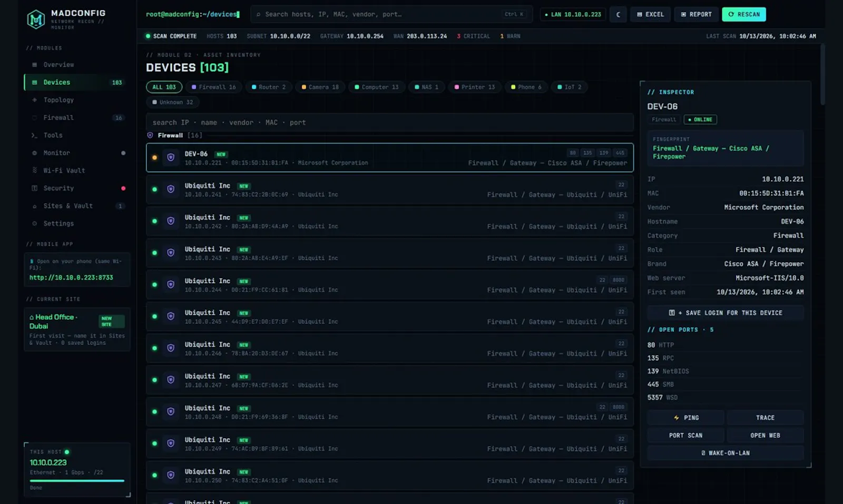Image resolution: width=843 pixels, height=504 pixels.
Task: Open mobile app link http://10.10.0.223:8733
Action: (x=71, y=278)
